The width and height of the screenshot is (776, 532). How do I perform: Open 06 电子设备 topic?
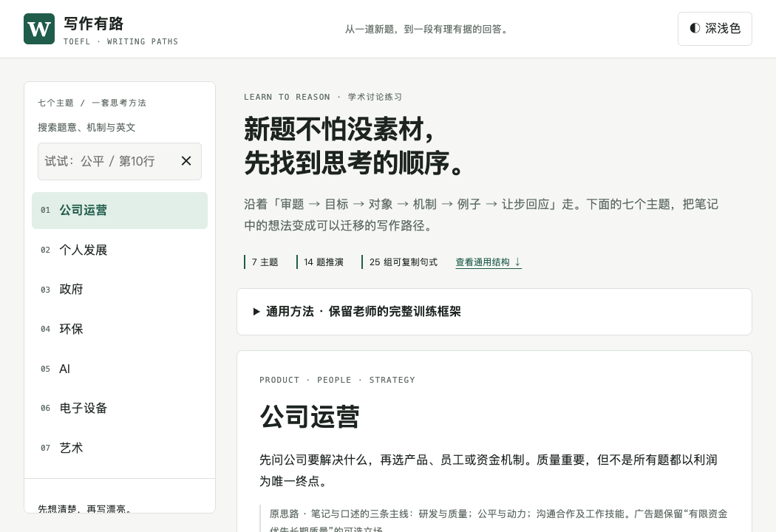(119, 409)
